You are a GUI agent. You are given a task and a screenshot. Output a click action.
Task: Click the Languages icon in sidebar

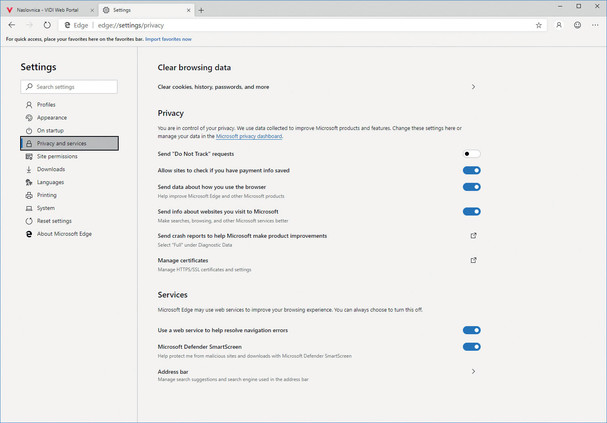click(x=29, y=182)
